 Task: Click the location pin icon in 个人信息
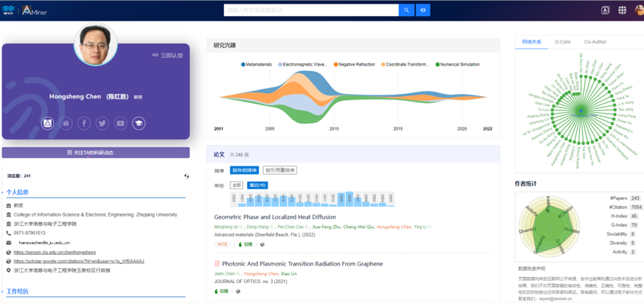(x=8, y=270)
